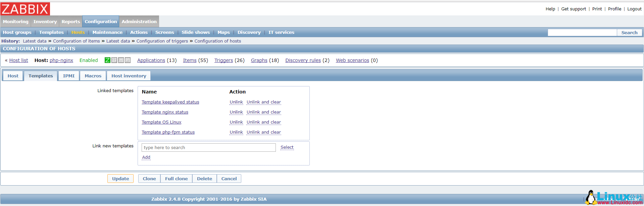Click the php-nginx host link
Viewport: 644px width, 206px height.
[x=61, y=60]
